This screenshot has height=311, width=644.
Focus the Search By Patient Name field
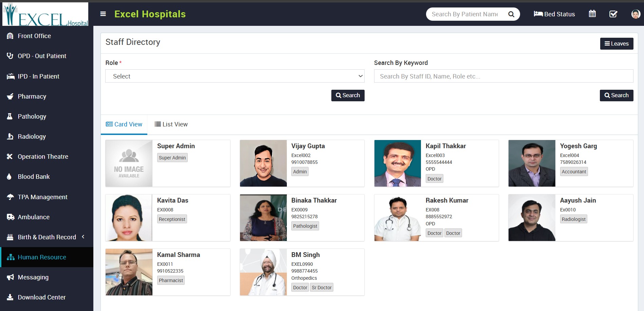465,14
